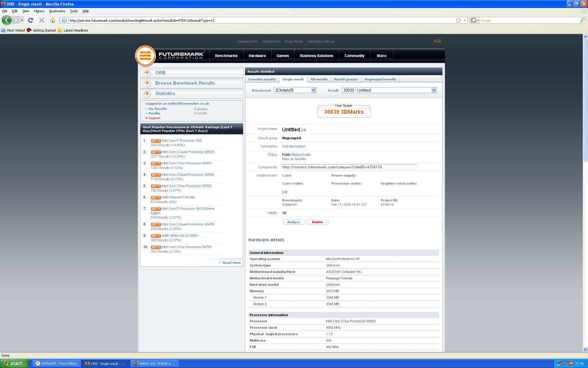Open the Bookmarks menu
588x368 pixels.
tap(57, 11)
